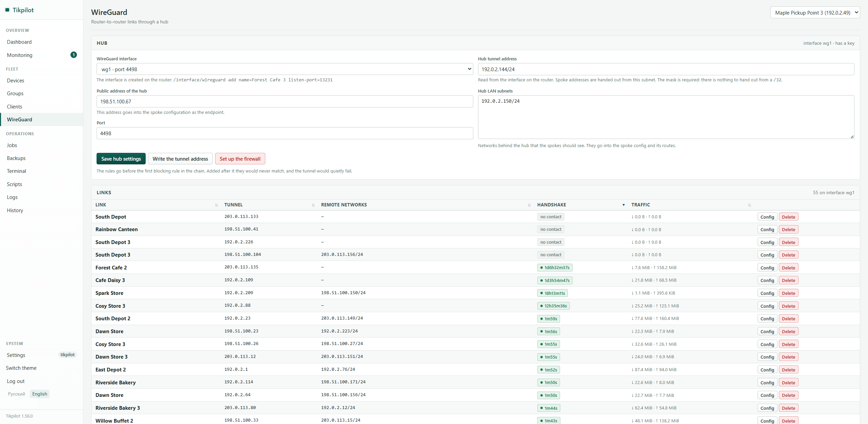This screenshot has width=868, height=424.
Task: Click the Traffic column sort icon
Action: pyautogui.click(x=749, y=205)
